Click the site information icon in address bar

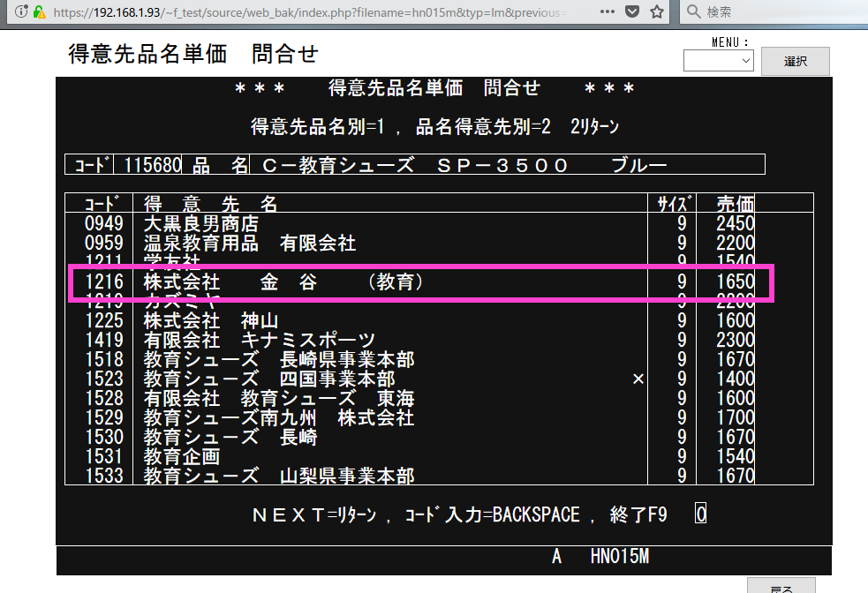pyautogui.click(x=21, y=12)
